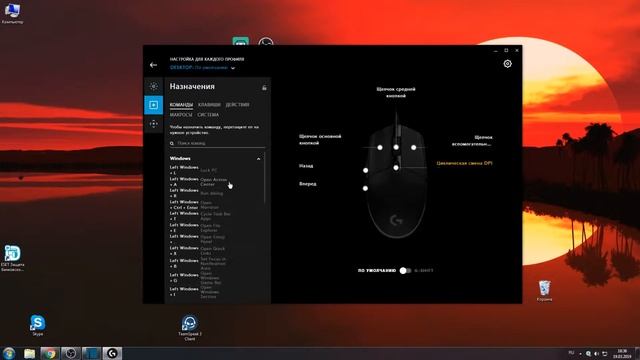Screen dimensions: 640x360
Task: Open Skype desktop shortcut
Action: coord(38,325)
